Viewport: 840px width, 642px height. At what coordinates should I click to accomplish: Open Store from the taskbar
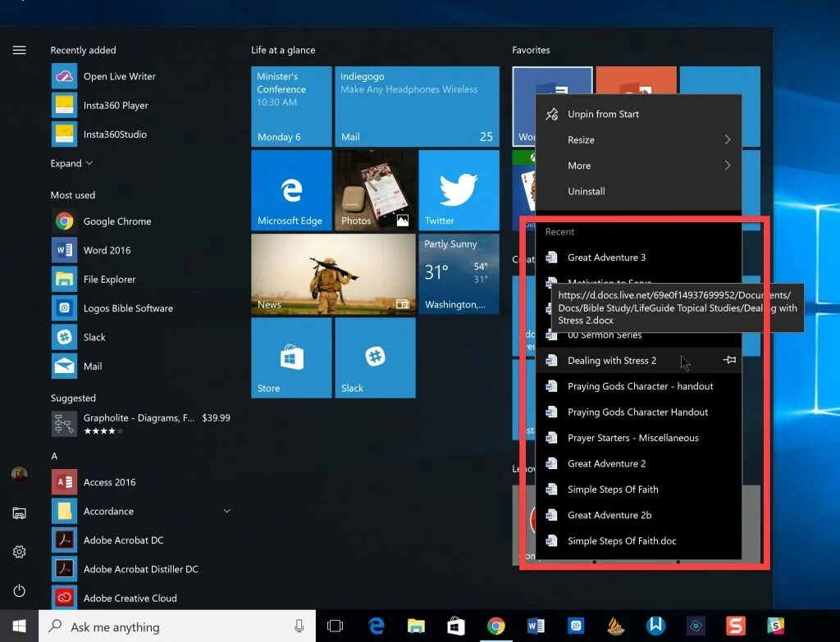click(456, 626)
